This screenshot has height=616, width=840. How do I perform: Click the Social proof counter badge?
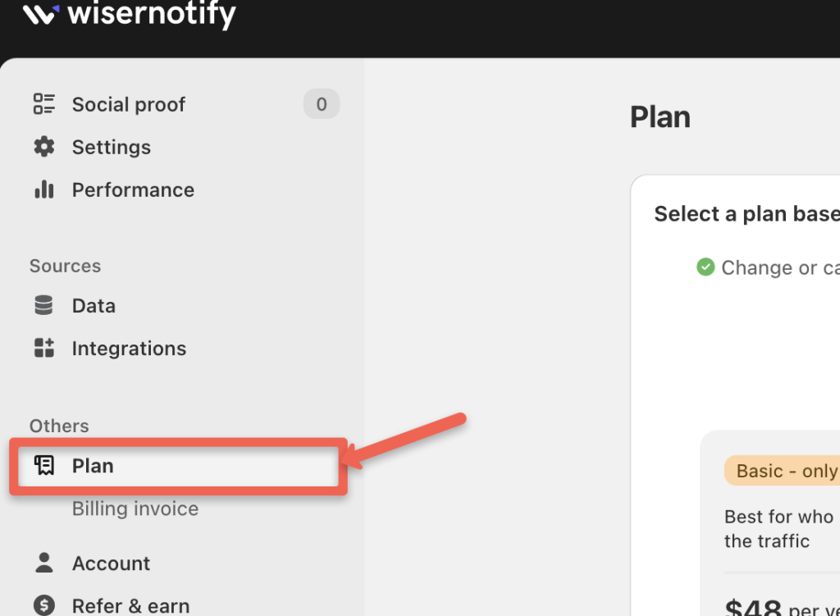pos(321,103)
